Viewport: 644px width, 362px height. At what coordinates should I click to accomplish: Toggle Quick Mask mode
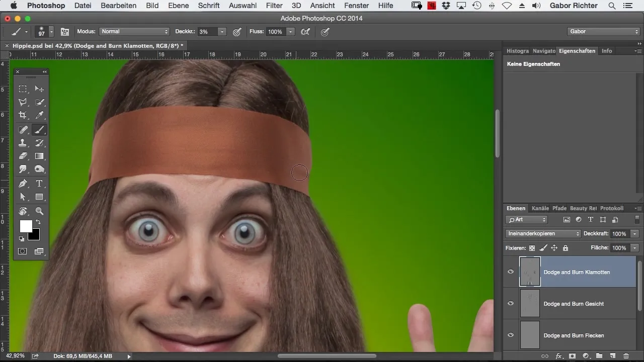23,251
